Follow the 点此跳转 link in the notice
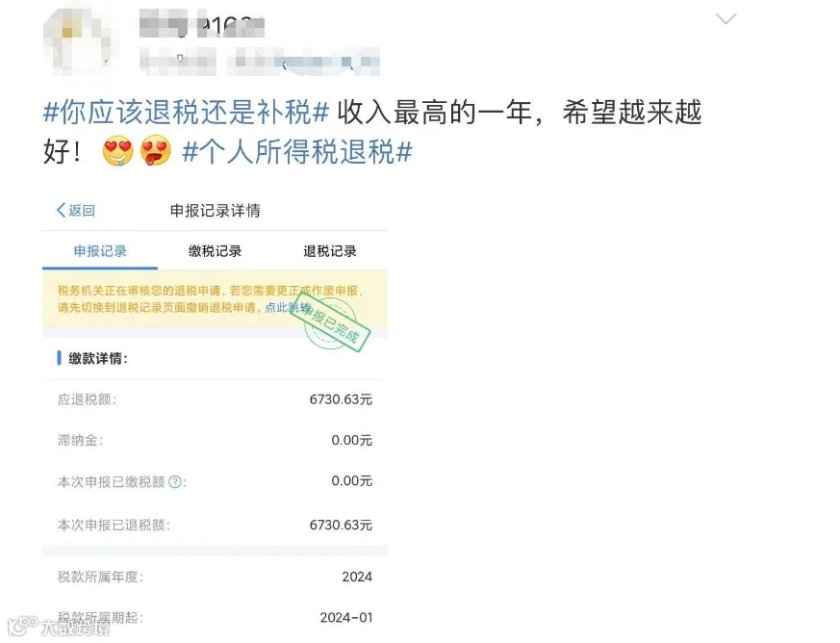This screenshot has height=643, width=840. (288, 308)
